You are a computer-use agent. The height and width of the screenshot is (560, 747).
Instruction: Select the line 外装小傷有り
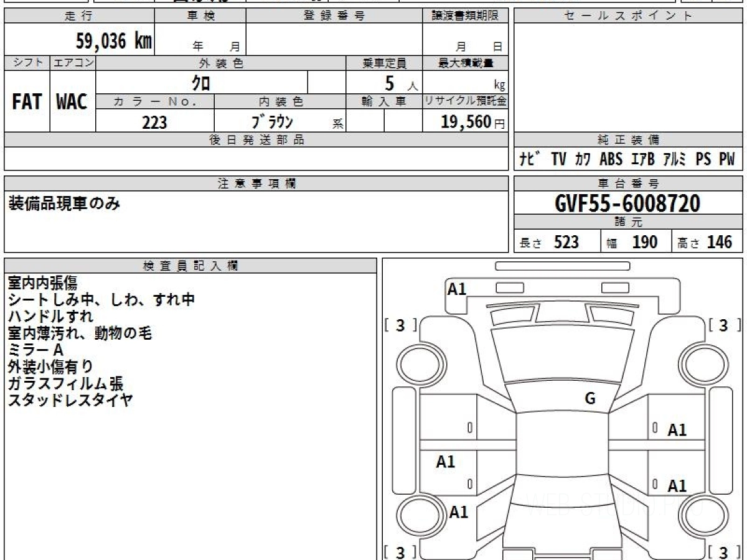tap(50, 367)
